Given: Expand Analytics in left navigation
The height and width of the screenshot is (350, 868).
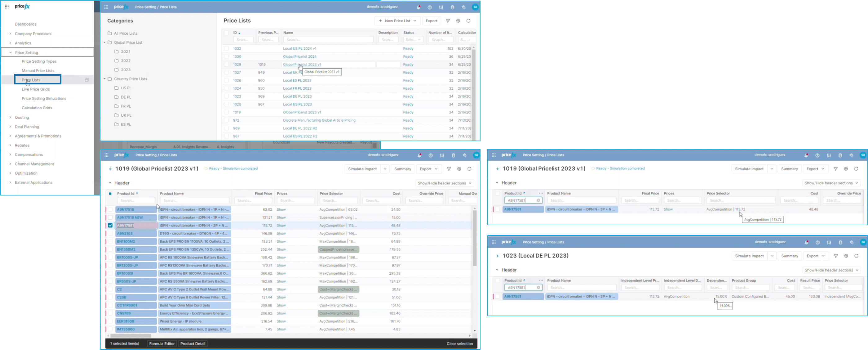Looking at the screenshot, I should tap(10, 43).
